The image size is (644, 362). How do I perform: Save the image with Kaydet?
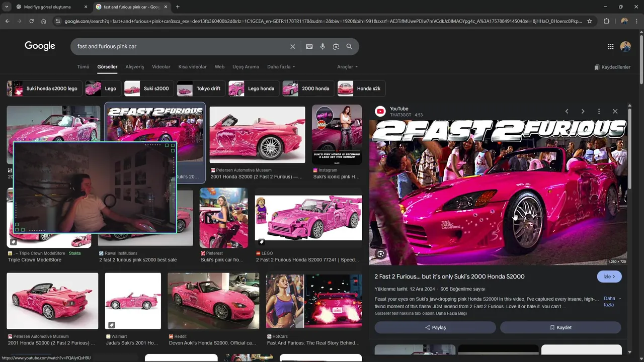click(560, 327)
